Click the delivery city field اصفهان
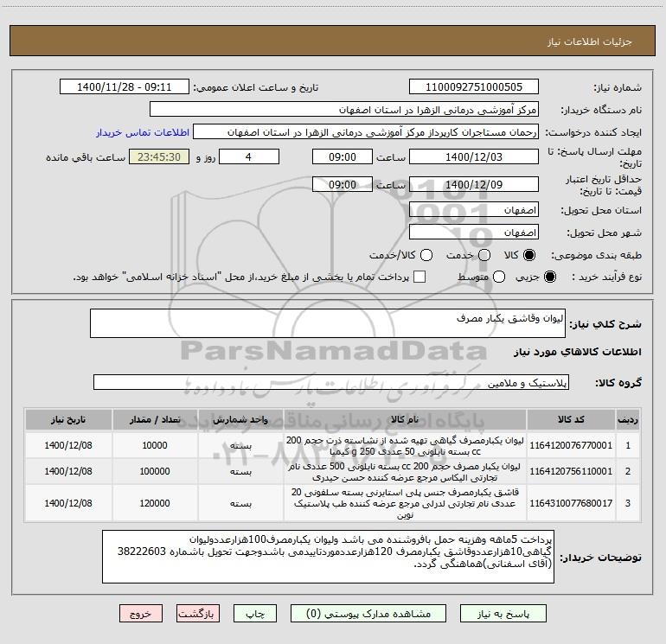The width and height of the screenshot is (666, 644). (x=474, y=233)
